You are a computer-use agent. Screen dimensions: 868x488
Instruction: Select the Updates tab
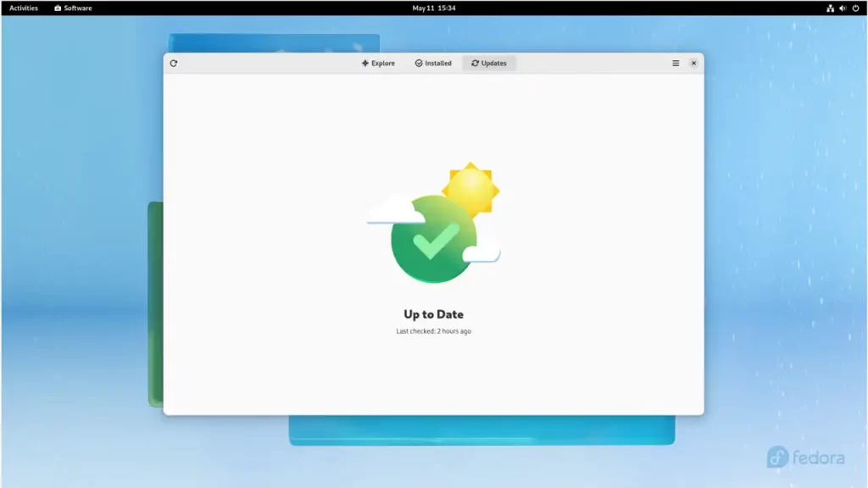point(489,64)
